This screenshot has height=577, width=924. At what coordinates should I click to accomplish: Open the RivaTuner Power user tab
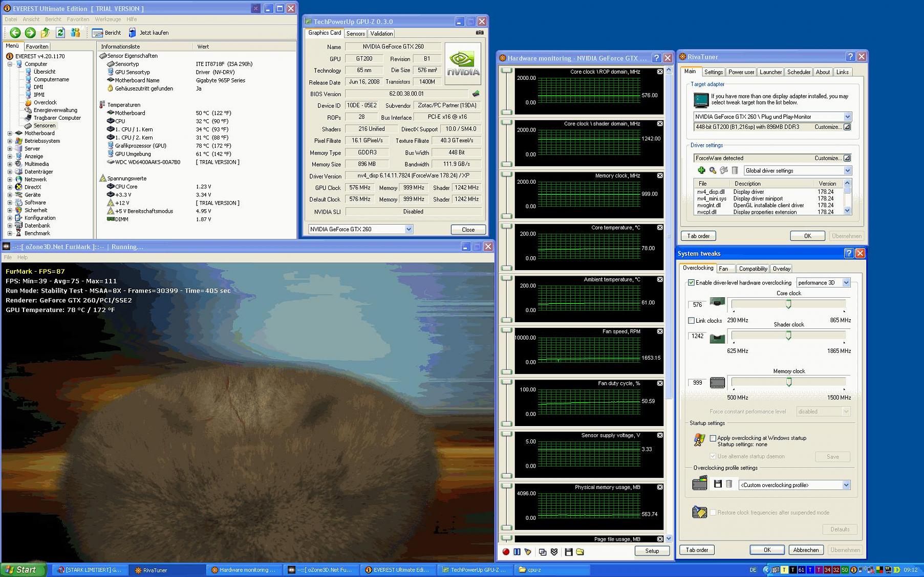pos(741,72)
